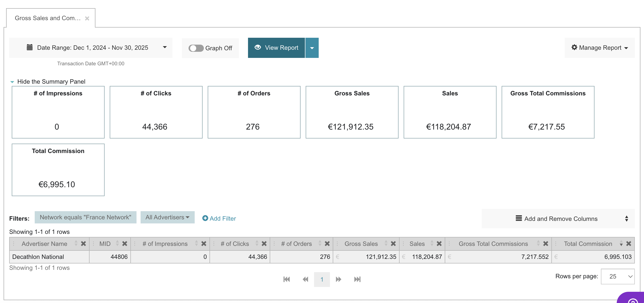Change the rows per page value

click(617, 276)
